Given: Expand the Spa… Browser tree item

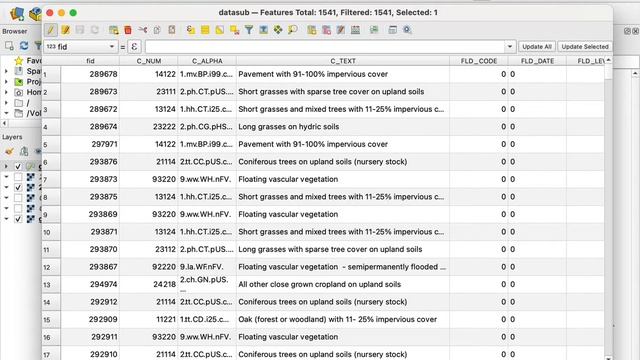Looking at the screenshot, I should pos(6,71).
